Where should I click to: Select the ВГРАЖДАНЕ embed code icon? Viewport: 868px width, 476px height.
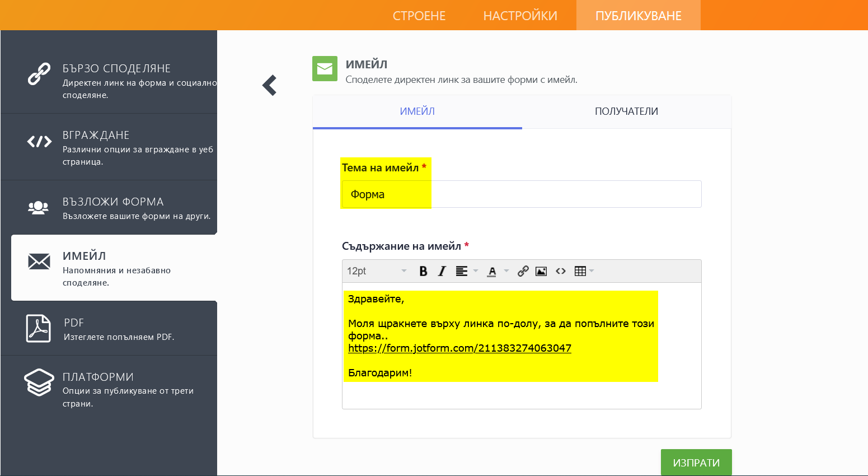(x=38, y=141)
